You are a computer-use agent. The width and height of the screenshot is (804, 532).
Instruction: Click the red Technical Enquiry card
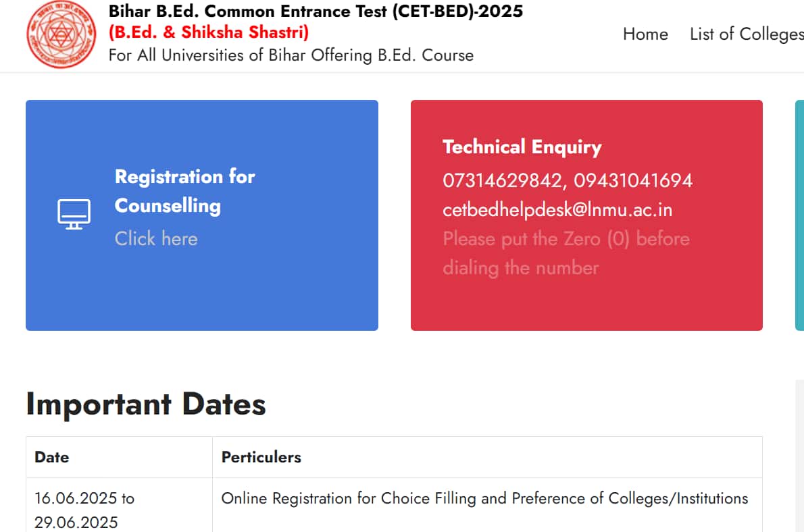(586, 215)
